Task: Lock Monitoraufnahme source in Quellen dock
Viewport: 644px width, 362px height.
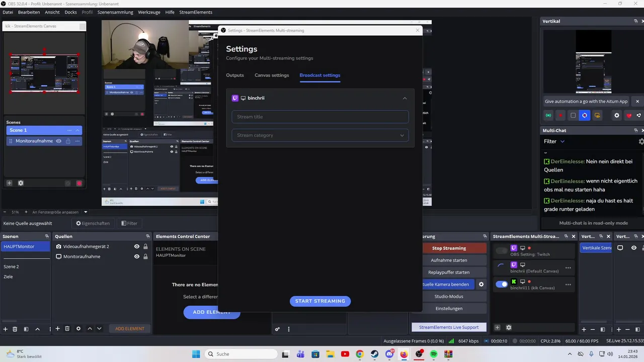Action: point(145,256)
